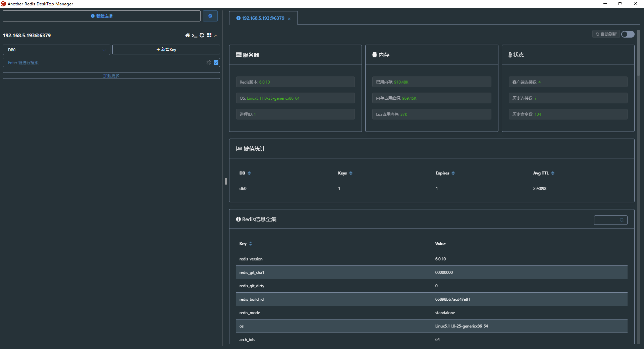This screenshot has width=644, height=349.
Task: Open the Redis console terminal icon
Action: click(195, 35)
